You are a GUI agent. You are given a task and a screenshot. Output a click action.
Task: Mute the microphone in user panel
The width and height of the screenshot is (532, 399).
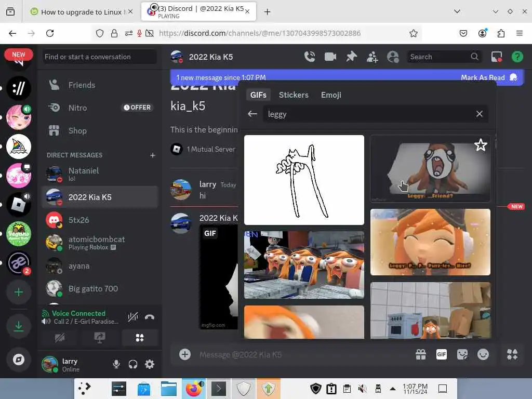[116, 364]
